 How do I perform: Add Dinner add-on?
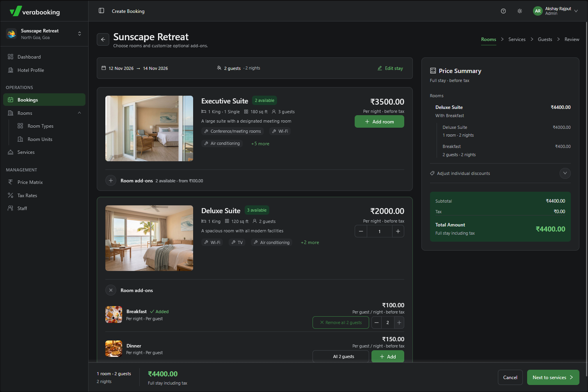coord(388,356)
